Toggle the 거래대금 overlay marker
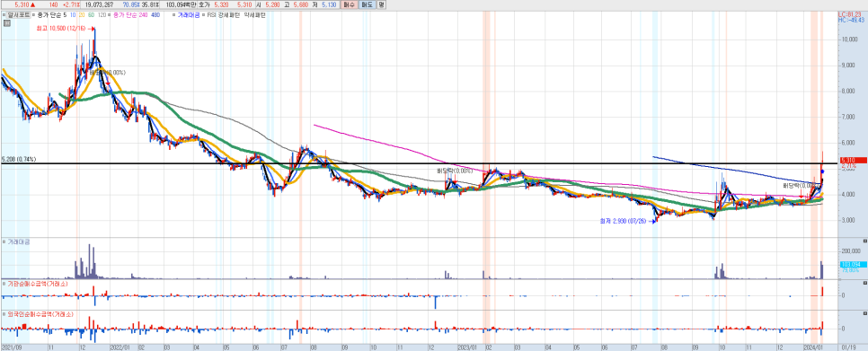Screen dimensions: 868x351 click(173, 15)
